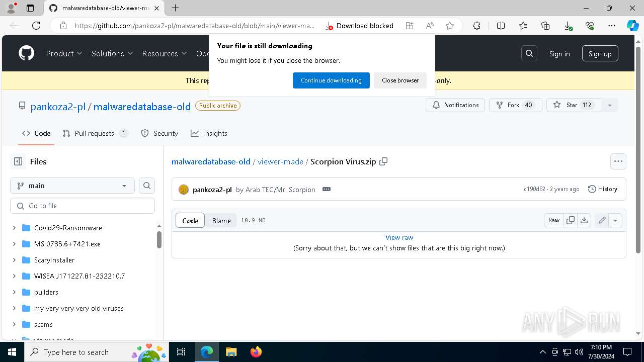644x362 pixels.
Task: Copy the Scorpion Virus.zip path icon
Action: pos(383,161)
